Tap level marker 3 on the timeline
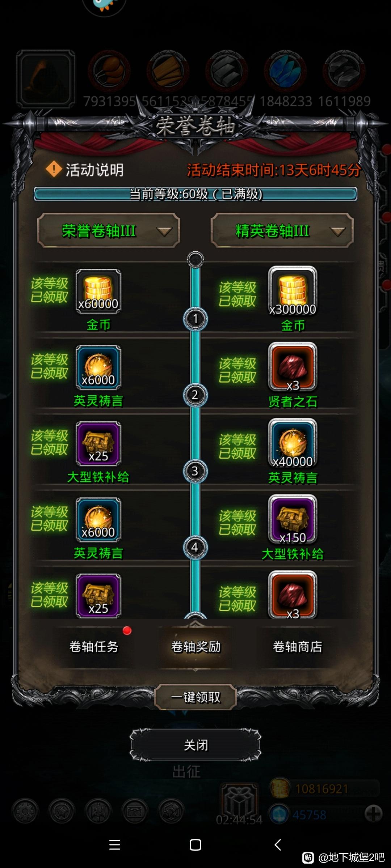The image size is (391, 868). [x=195, y=471]
